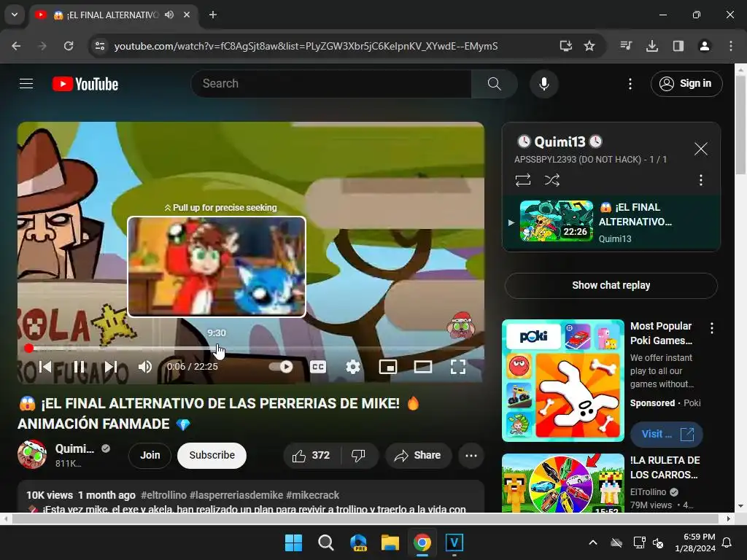
Task: Click the #mikecrack hashtag link
Action: (312, 495)
